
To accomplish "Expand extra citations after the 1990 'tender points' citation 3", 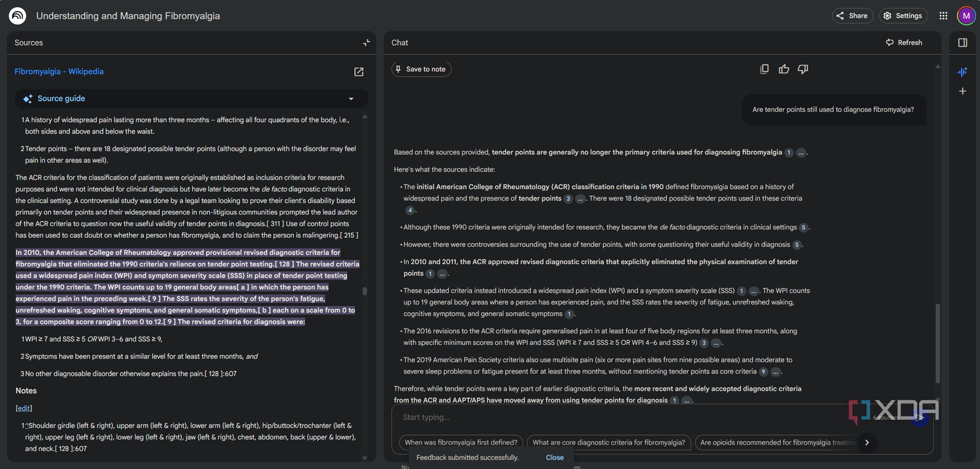I will [580, 199].
